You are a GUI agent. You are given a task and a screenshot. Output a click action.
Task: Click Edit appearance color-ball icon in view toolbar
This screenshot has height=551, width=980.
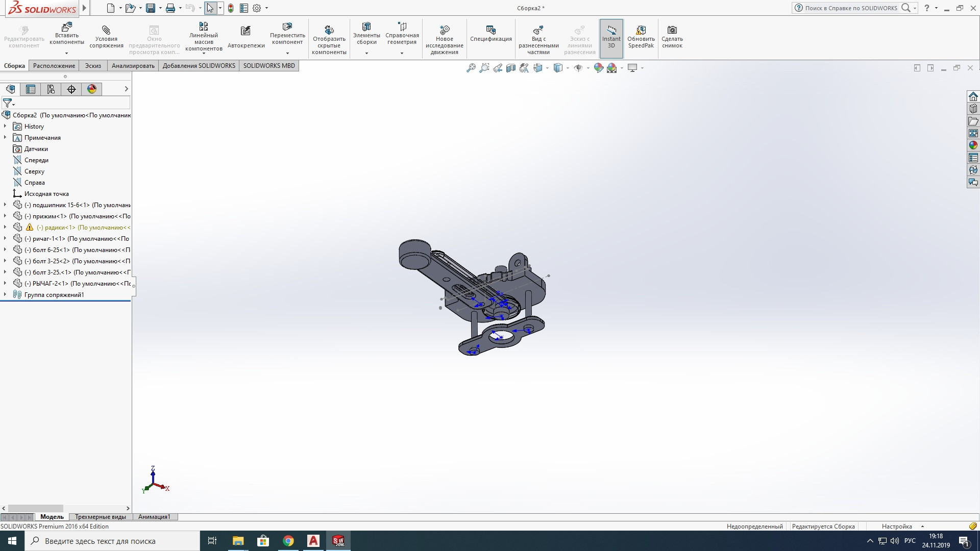599,68
